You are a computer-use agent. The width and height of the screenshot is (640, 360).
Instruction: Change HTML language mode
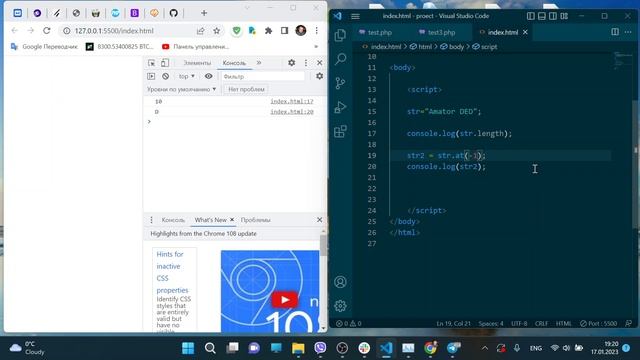coord(563,323)
